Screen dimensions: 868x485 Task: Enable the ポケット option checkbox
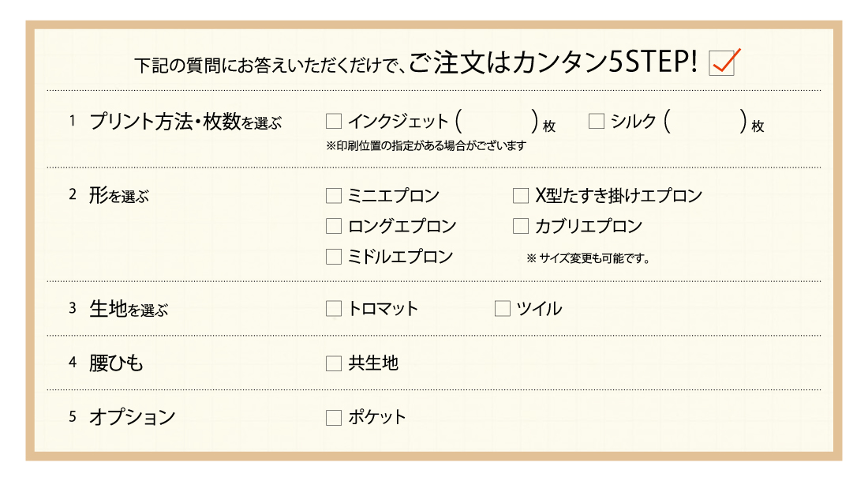[333, 418]
